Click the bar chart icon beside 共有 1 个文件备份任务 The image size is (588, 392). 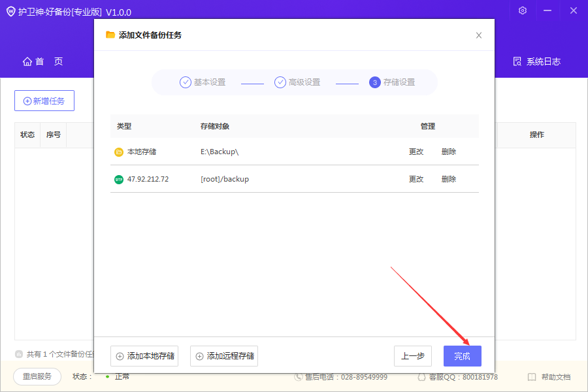coord(19,354)
